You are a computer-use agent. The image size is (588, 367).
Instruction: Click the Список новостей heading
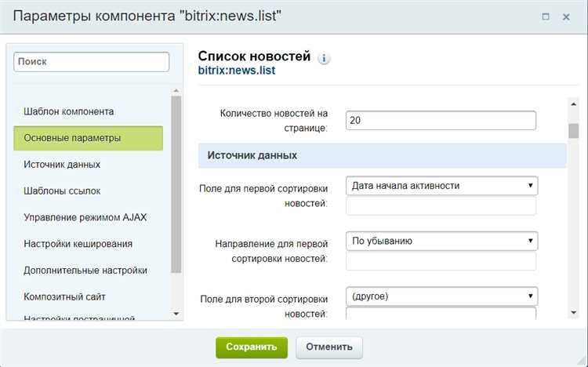pos(254,56)
